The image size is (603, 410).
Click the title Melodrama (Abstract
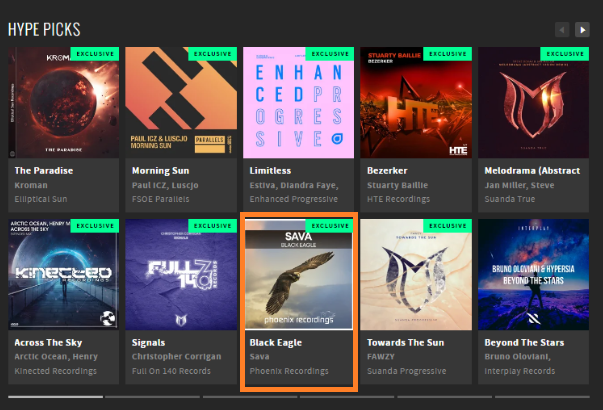pos(532,170)
